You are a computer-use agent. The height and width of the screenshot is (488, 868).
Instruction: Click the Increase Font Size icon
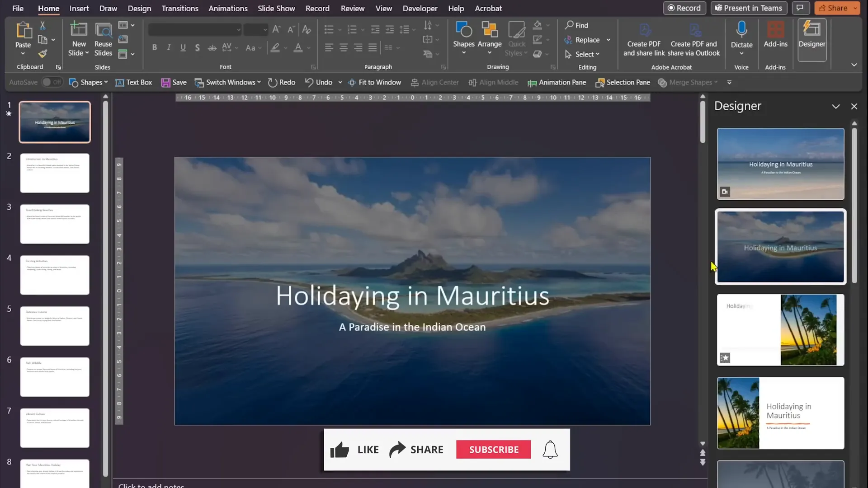point(277,29)
